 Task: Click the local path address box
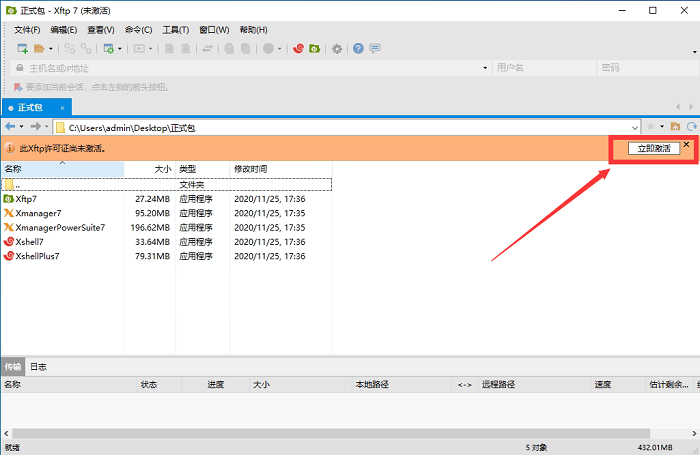pyautogui.click(x=347, y=128)
